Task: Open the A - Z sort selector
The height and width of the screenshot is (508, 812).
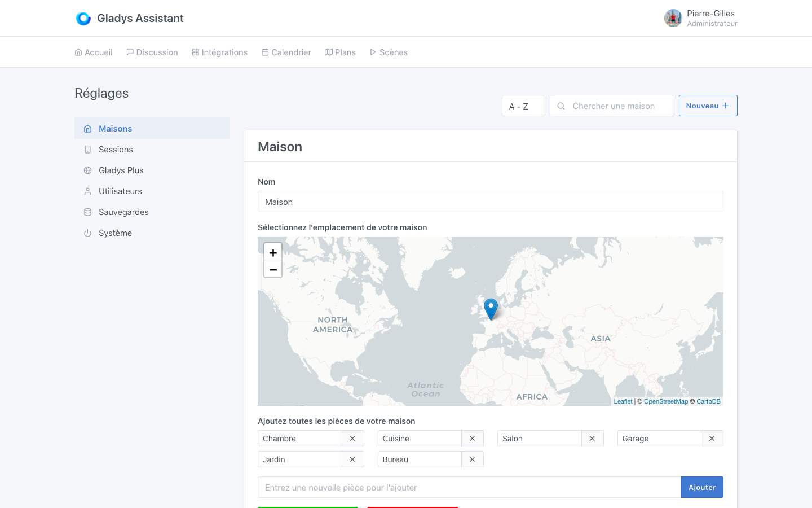Action: coord(523,106)
